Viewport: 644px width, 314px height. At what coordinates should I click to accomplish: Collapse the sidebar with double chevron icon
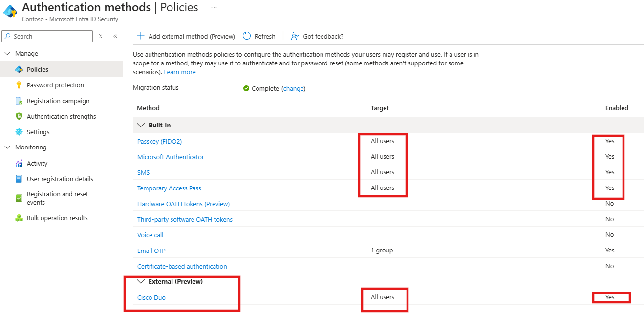[115, 36]
